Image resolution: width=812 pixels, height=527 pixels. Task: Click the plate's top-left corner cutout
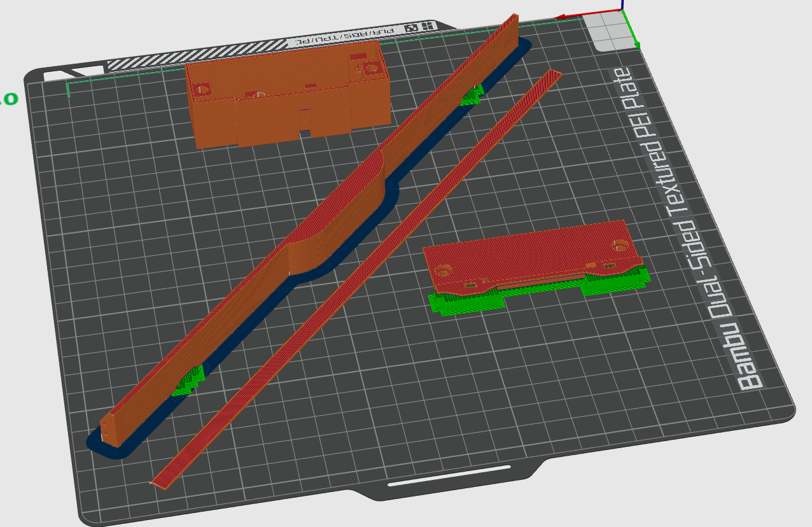74,72
